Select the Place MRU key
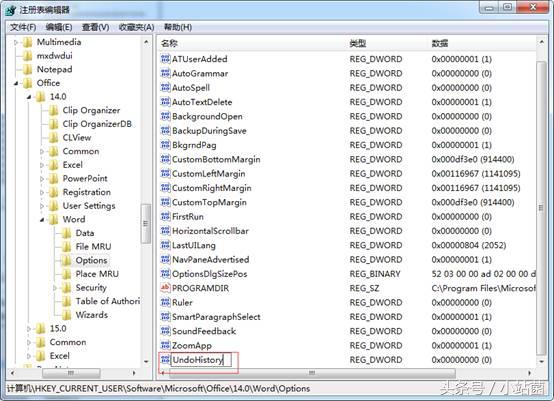 (97, 274)
